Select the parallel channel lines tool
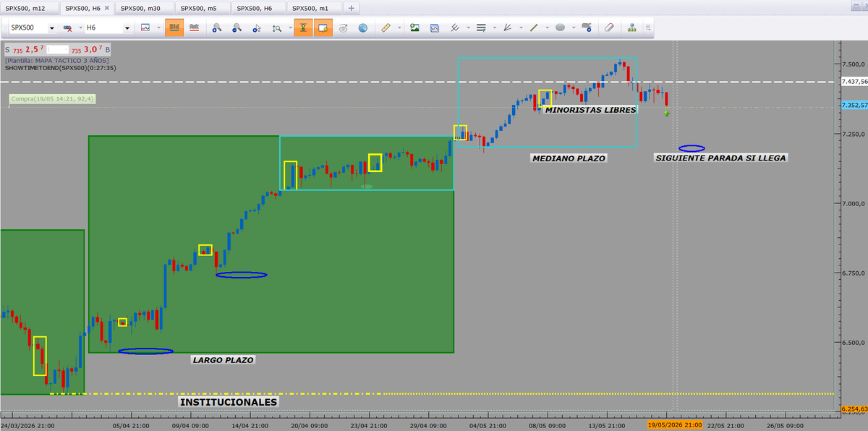The height and width of the screenshot is (431, 868). pos(455,28)
